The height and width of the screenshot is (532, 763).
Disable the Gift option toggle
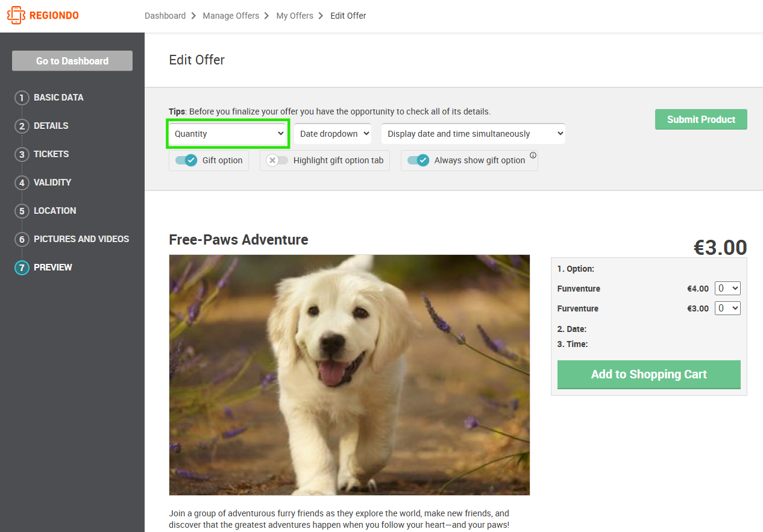pos(186,160)
